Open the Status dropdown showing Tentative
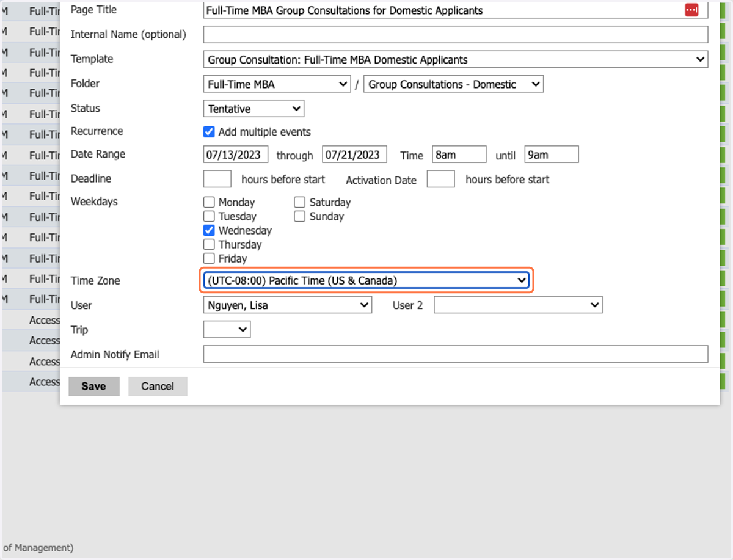The width and height of the screenshot is (733, 560). click(x=253, y=109)
